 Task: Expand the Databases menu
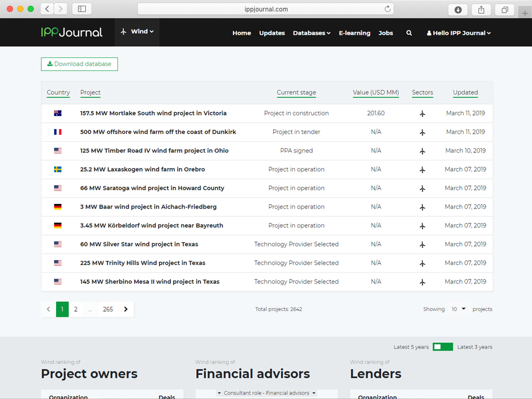click(x=312, y=33)
